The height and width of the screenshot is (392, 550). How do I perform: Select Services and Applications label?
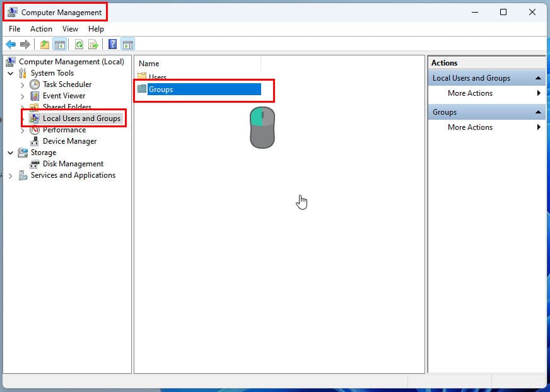click(x=73, y=175)
